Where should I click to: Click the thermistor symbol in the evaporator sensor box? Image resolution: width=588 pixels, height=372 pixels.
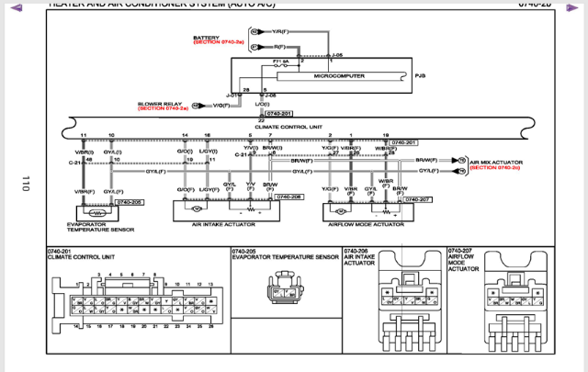tap(97, 213)
